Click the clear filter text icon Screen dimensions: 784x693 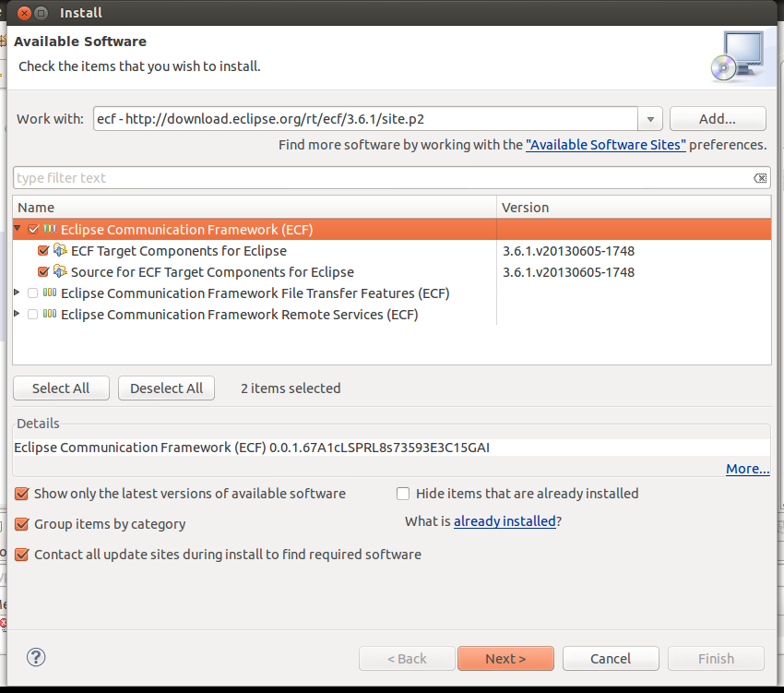point(760,178)
